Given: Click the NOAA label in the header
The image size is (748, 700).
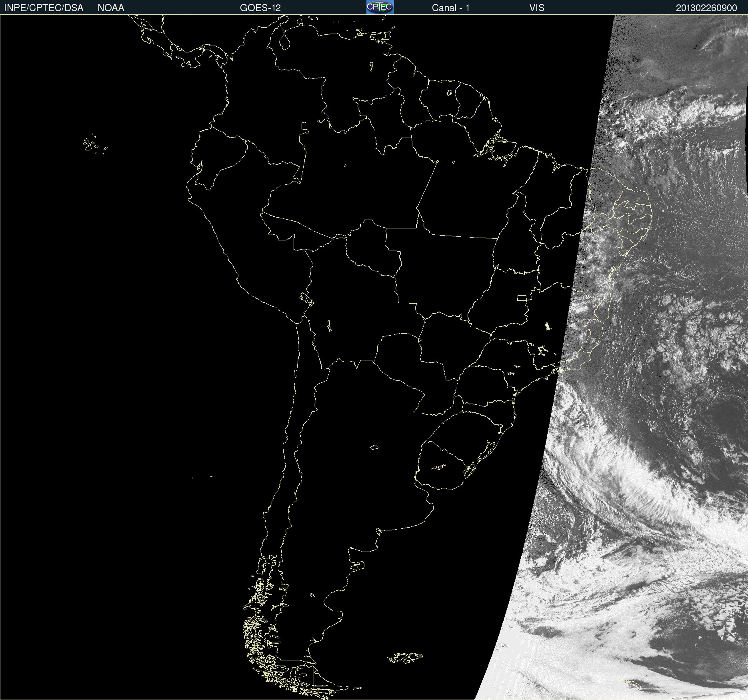Looking at the screenshot, I should tap(111, 8).
